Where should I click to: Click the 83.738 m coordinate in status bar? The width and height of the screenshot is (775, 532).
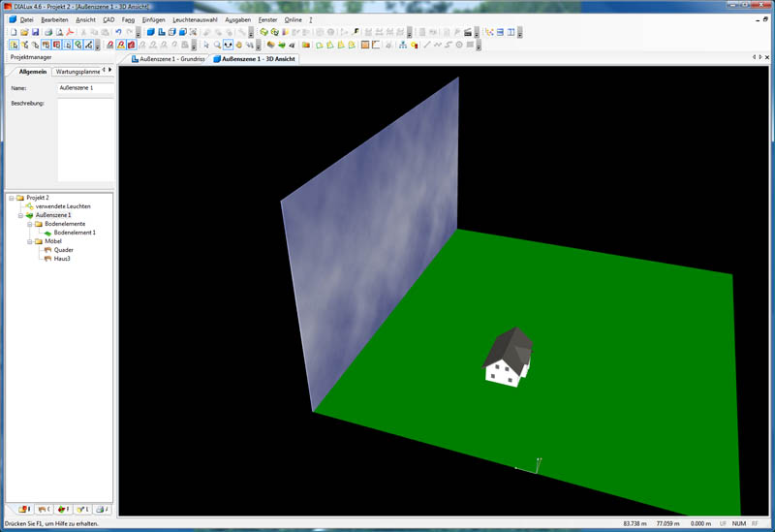(635, 523)
